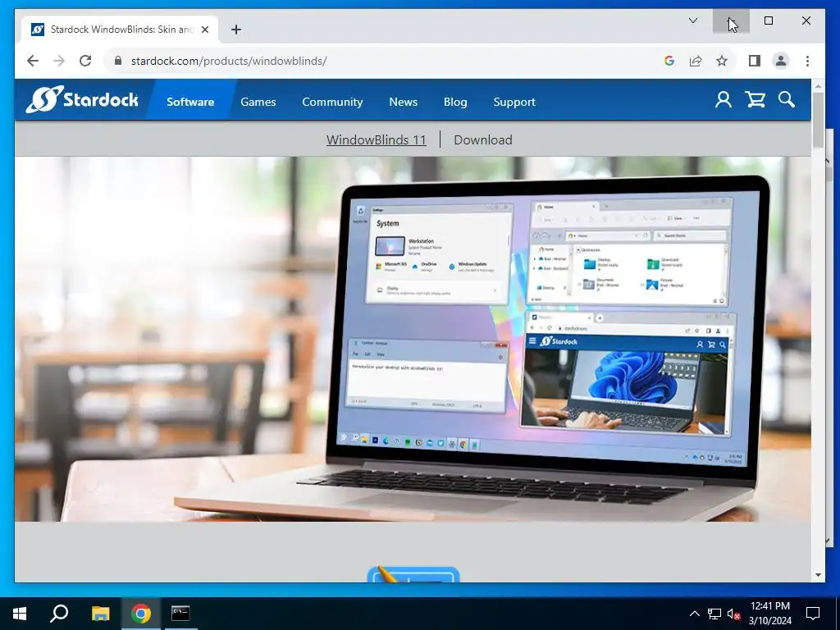The width and height of the screenshot is (840, 630).
Task: Go back with the browser back arrow
Action: [33, 61]
